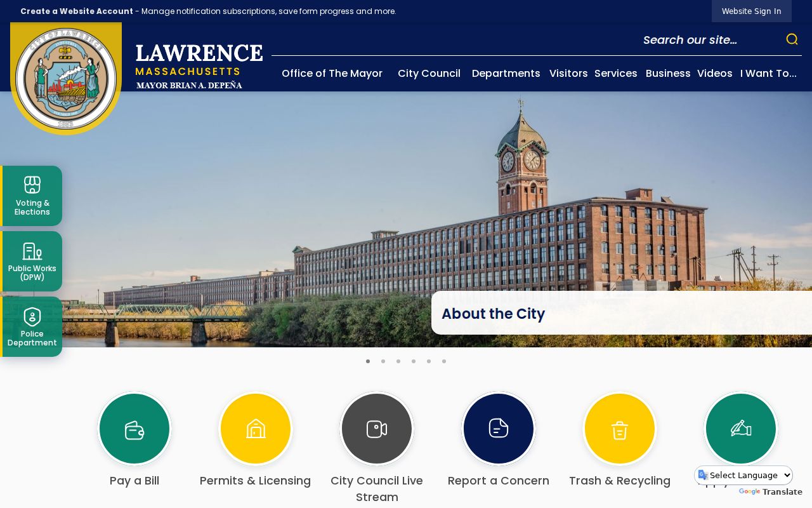812x508 pixels.
Task: Open the Visitors menu
Action: click(x=568, y=73)
